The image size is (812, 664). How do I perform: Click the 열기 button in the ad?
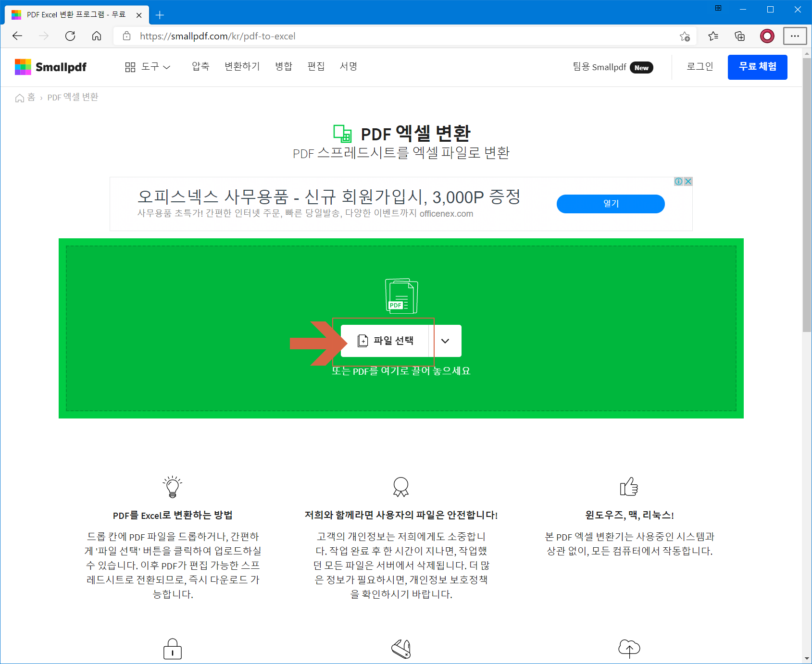click(611, 204)
